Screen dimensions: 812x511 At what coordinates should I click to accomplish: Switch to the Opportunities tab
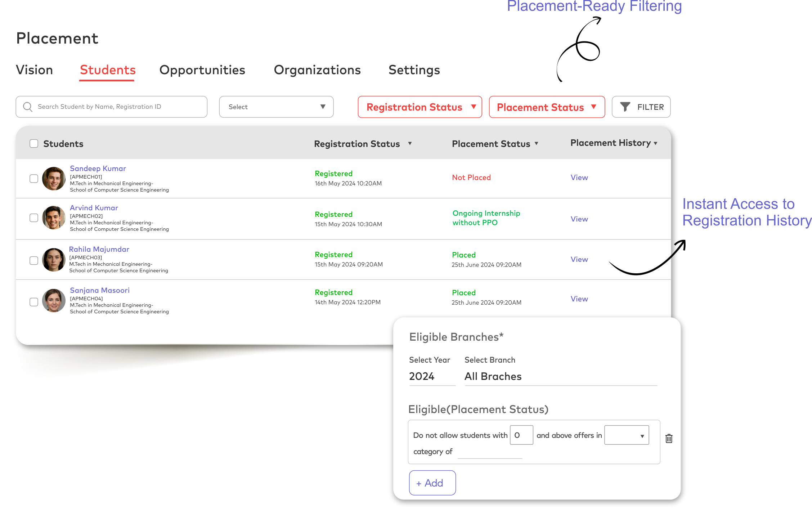(x=202, y=70)
